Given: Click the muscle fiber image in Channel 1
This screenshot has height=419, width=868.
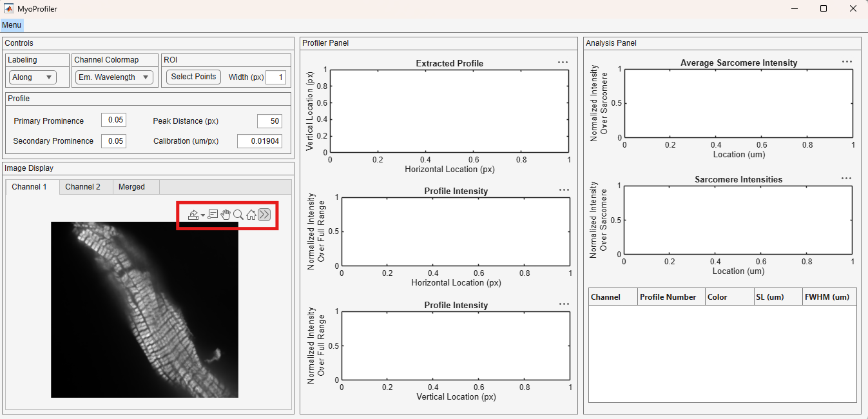Looking at the screenshot, I should click(144, 309).
